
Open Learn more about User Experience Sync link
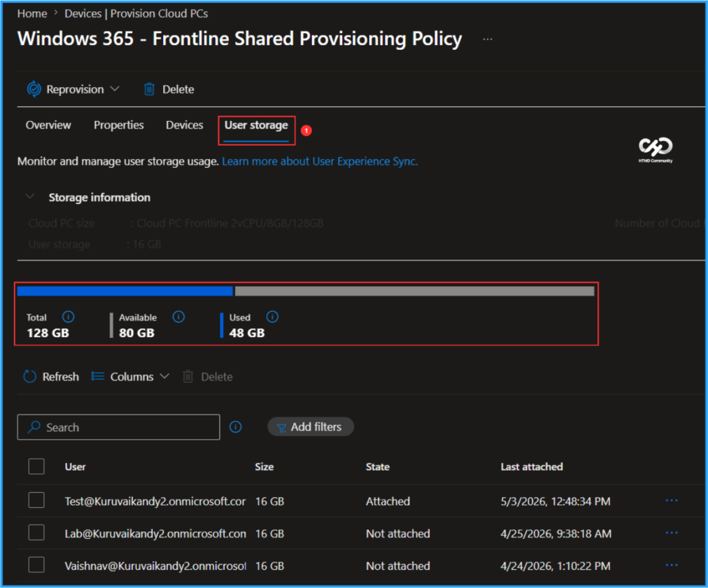tap(319, 161)
